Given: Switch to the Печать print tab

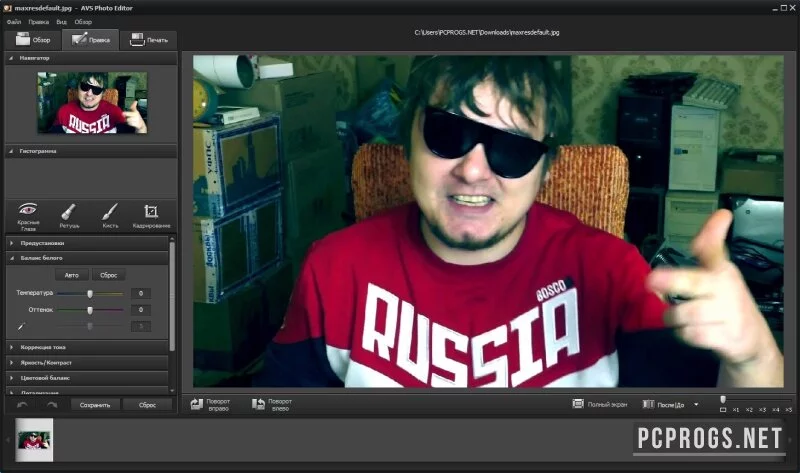Looking at the screenshot, I should pyautogui.click(x=148, y=40).
